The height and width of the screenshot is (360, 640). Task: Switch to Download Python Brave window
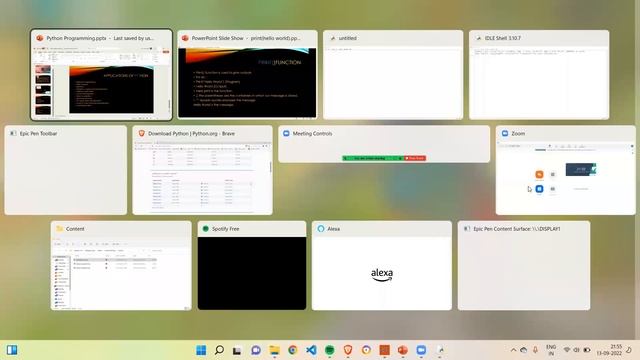(202, 170)
